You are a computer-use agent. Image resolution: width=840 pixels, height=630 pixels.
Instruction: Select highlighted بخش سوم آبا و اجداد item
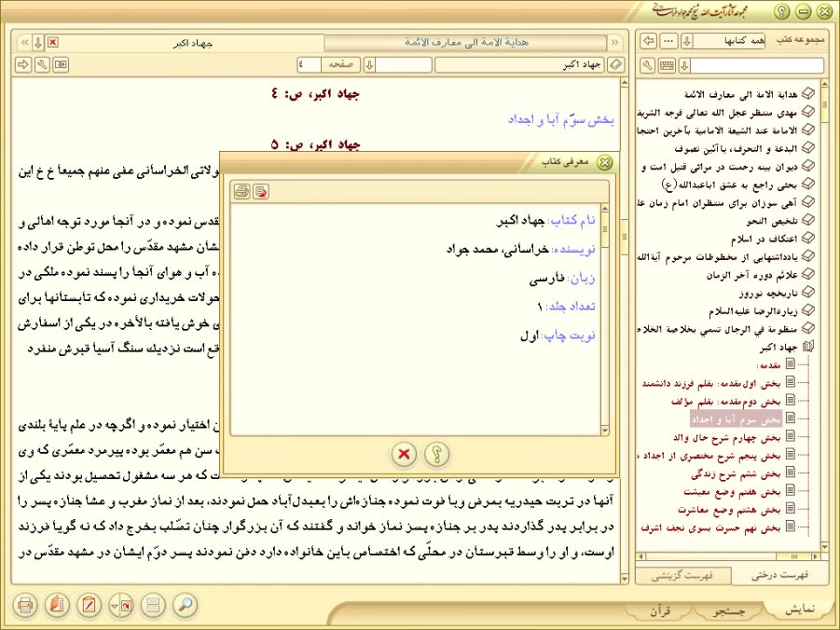pos(736,419)
